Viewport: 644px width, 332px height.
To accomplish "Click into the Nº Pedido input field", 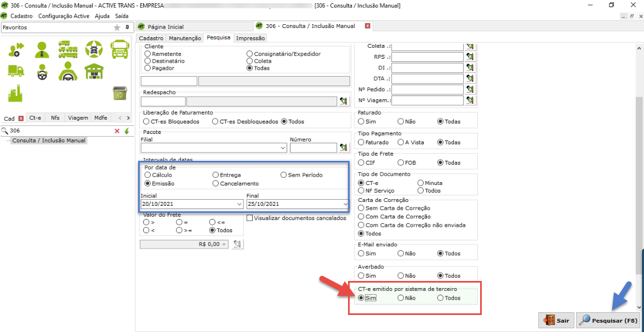I will tap(428, 89).
